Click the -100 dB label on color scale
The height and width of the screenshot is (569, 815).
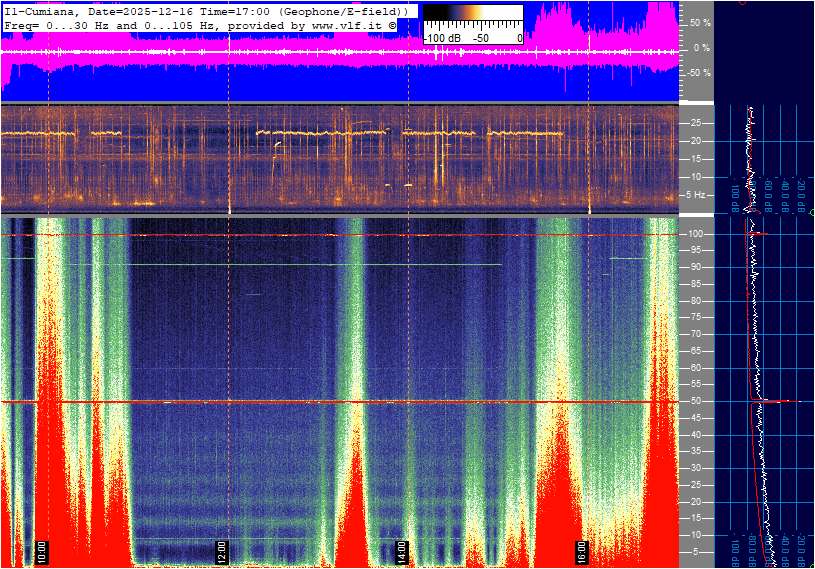point(441,38)
